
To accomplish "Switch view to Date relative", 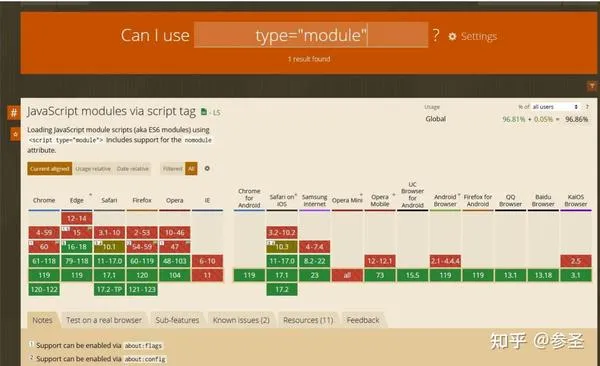I will coord(132,169).
